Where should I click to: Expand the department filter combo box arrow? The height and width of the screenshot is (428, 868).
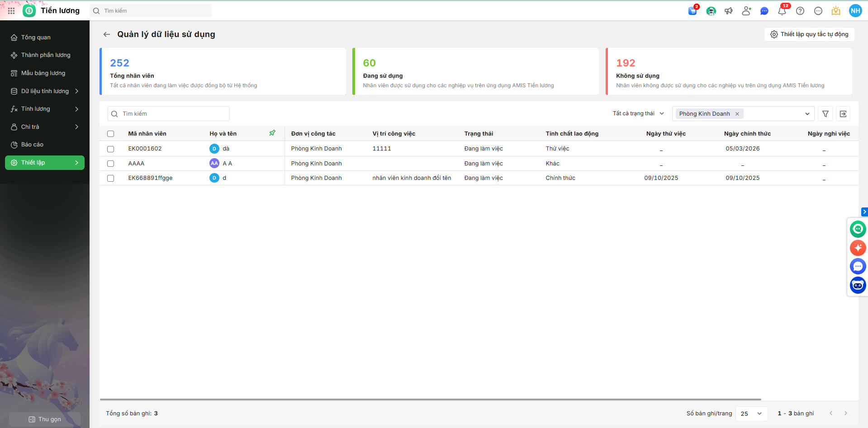click(x=807, y=114)
